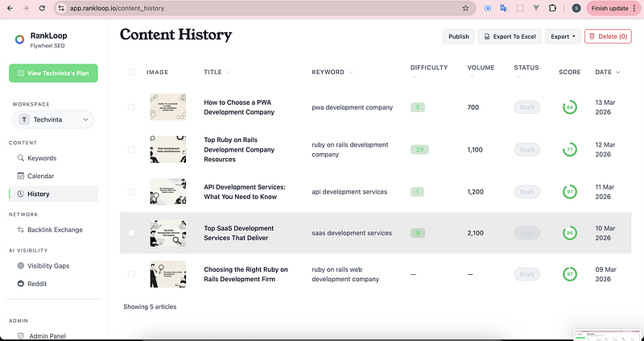Check the box for the PWA Development Company article
This screenshot has height=341, width=644.
click(131, 107)
